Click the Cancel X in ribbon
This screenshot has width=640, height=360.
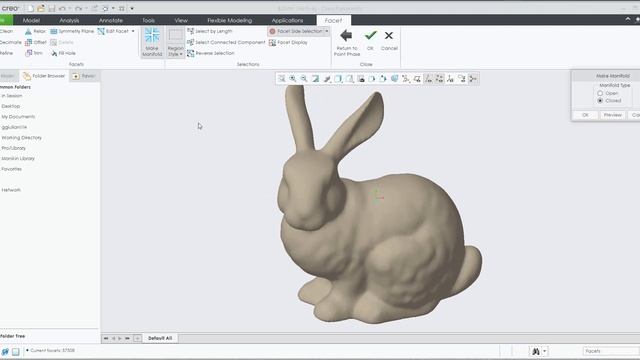[389, 40]
